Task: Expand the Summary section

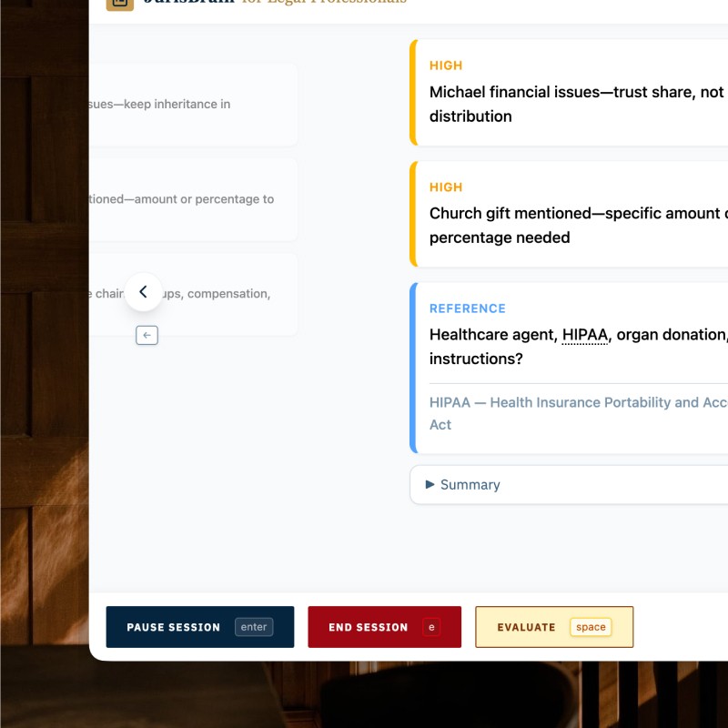Action: pos(569,485)
